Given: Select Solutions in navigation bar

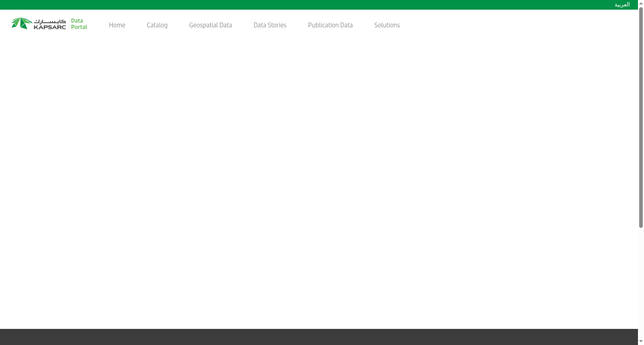Looking at the screenshot, I should [387, 25].
